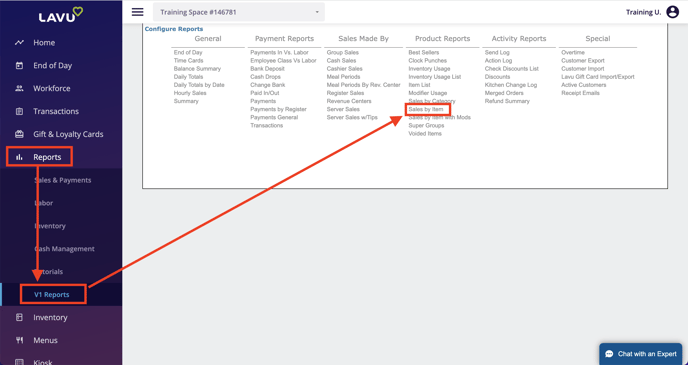Select V1 Reports submenu item
Image resolution: width=688 pixels, height=365 pixels.
(x=52, y=294)
